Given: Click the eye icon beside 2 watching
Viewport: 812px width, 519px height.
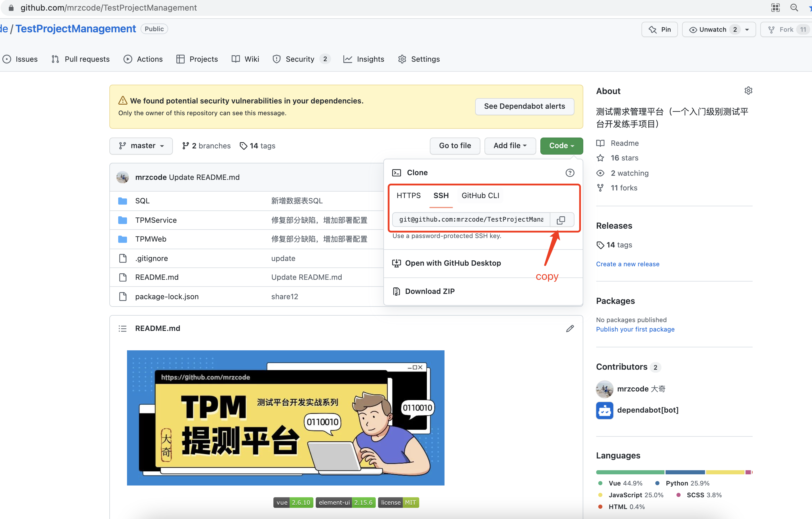Looking at the screenshot, I should pos(600,173).
